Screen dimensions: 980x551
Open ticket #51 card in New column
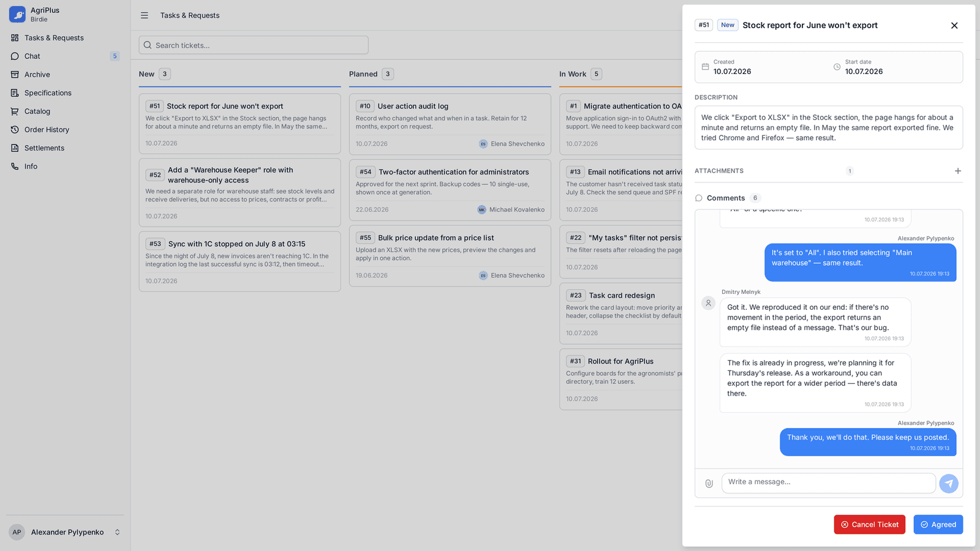(x=239, y=124)
